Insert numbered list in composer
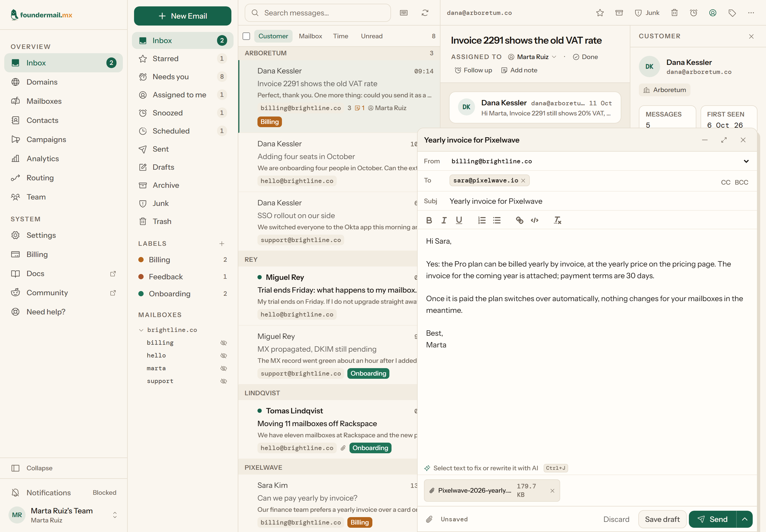Image resolution: width=766 pixels, height=532 pixels. pos(482,220)
